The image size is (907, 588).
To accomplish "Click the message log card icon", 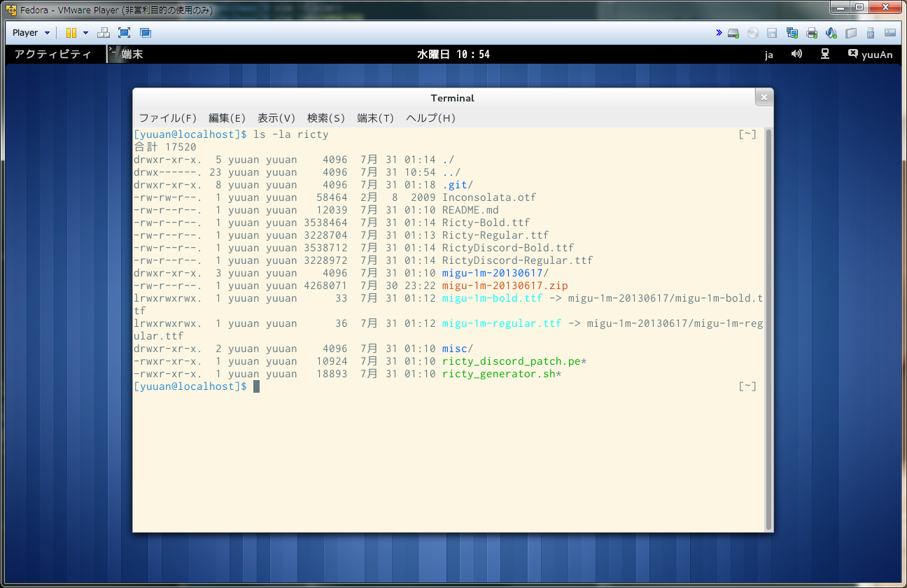I will point(890,33).
